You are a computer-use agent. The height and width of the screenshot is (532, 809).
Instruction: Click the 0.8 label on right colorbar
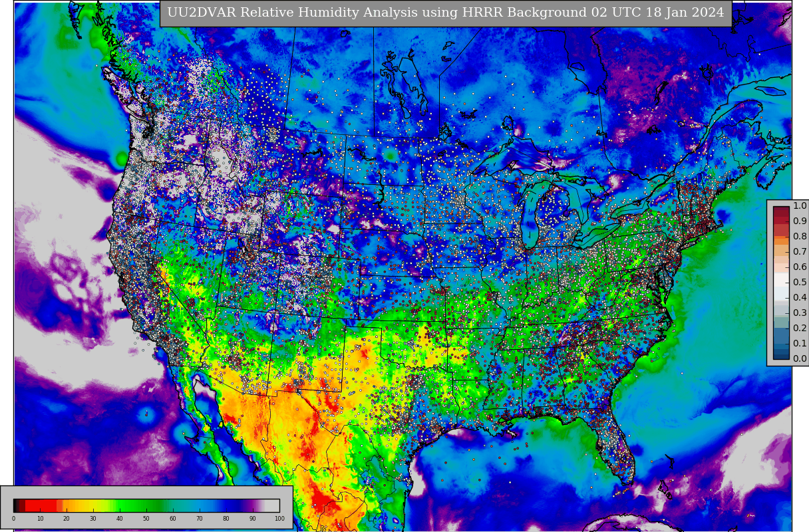pos(800,236)
